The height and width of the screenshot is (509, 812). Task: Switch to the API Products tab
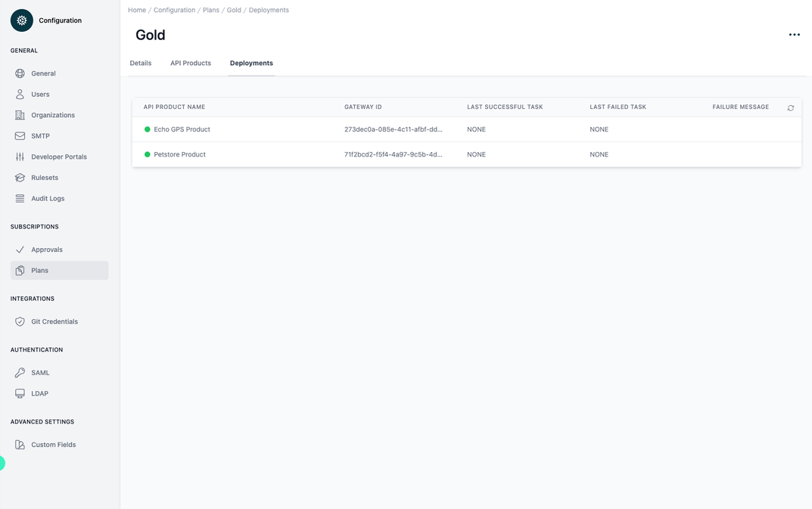click(x=190, y=63)
